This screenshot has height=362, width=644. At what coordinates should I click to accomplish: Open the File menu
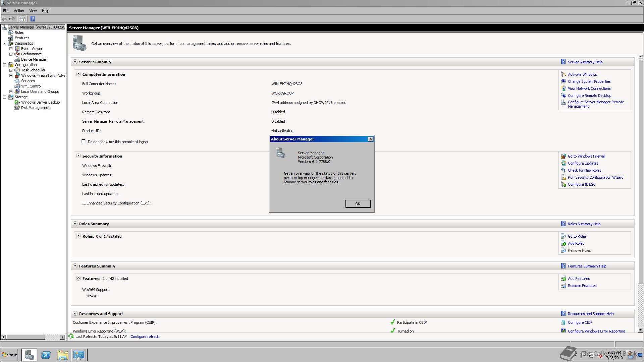tap(6, 11)
